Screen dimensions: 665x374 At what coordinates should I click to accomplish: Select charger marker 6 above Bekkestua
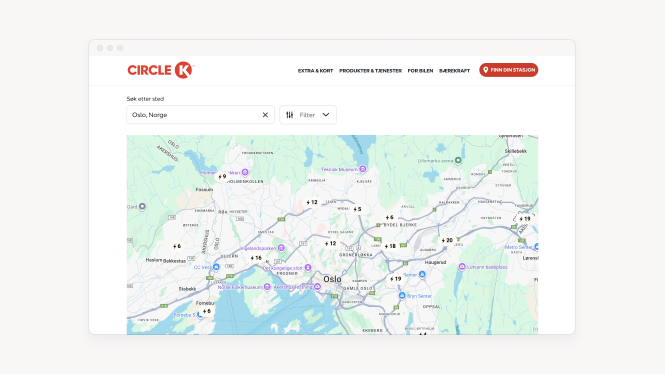(177, 246)
